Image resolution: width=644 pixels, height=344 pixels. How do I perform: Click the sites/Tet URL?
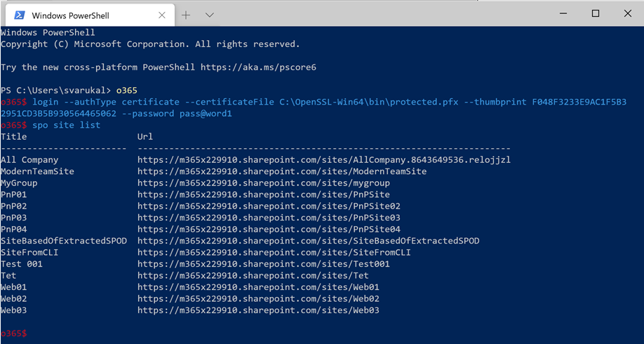(253, 275)
